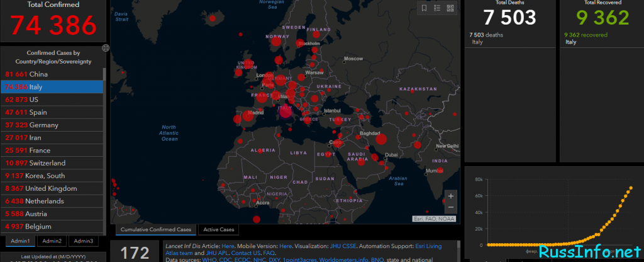Click the 9 362 recovered Italy entry
The height and width of the screenshot is (262, 644).
pyautogui.click(x=586, y=38)
